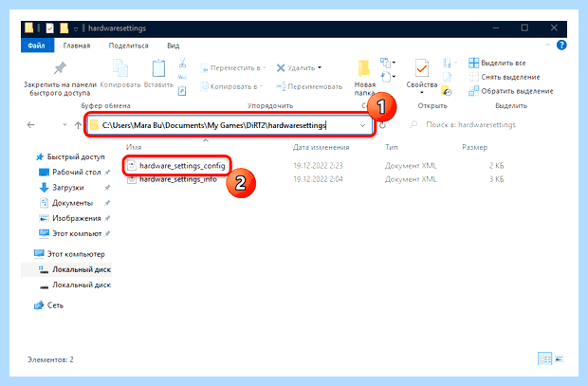Go up one folder level arrow
The image size is (588, 386).
[x=78, y=125]
